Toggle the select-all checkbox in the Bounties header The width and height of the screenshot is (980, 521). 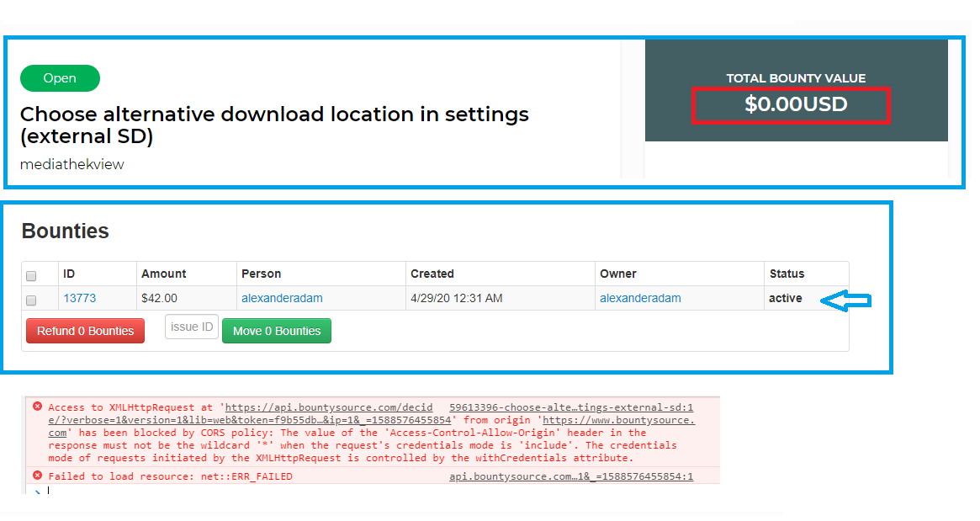[x=31, y=274]
